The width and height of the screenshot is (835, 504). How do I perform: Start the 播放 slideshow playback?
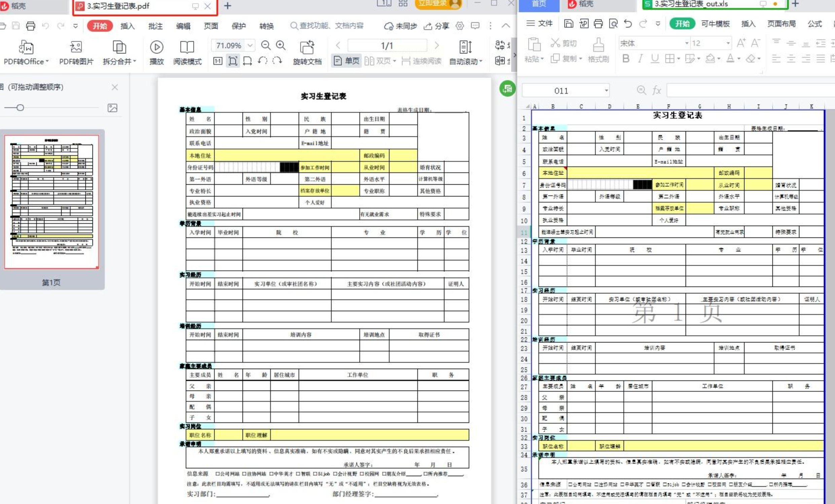pyautogui.click(x=156, y=47)
